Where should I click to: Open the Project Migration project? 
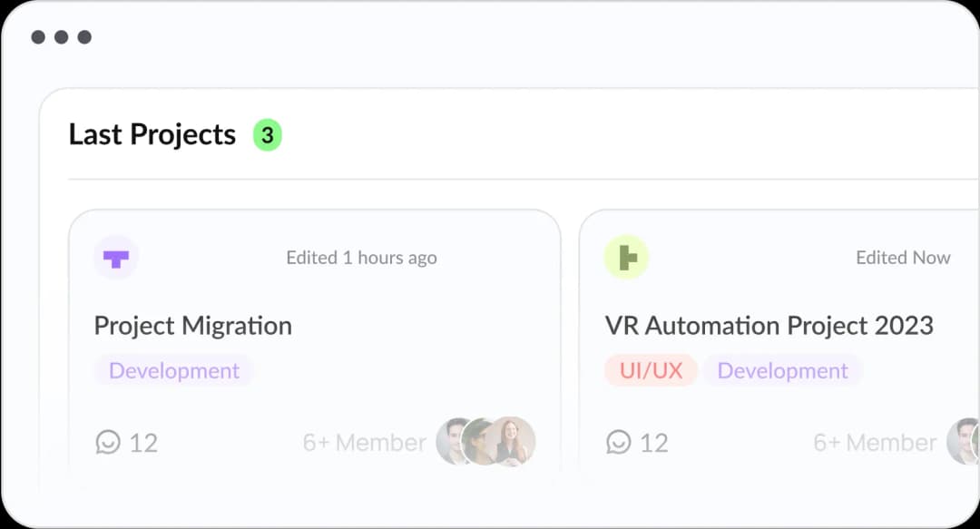pyautogui.click(x=193, y=326)
